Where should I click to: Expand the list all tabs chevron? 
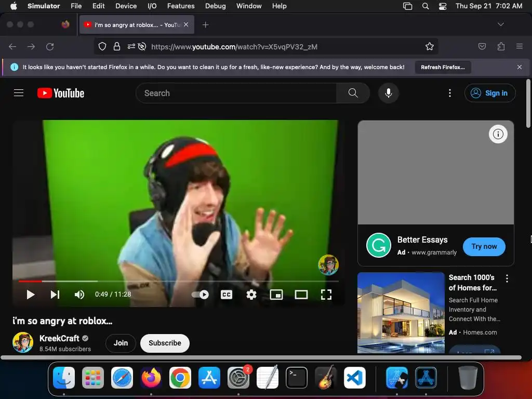pos(500,24)
